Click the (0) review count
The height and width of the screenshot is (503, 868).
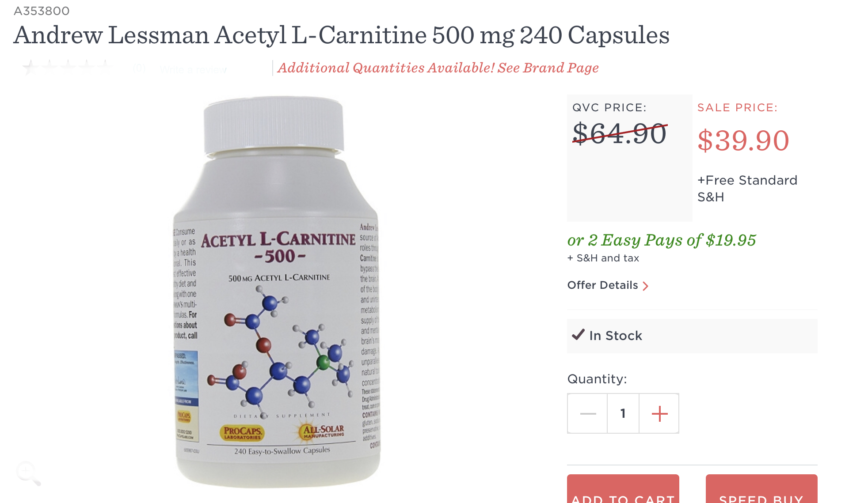pyautogui.click(x=139, y=68)
